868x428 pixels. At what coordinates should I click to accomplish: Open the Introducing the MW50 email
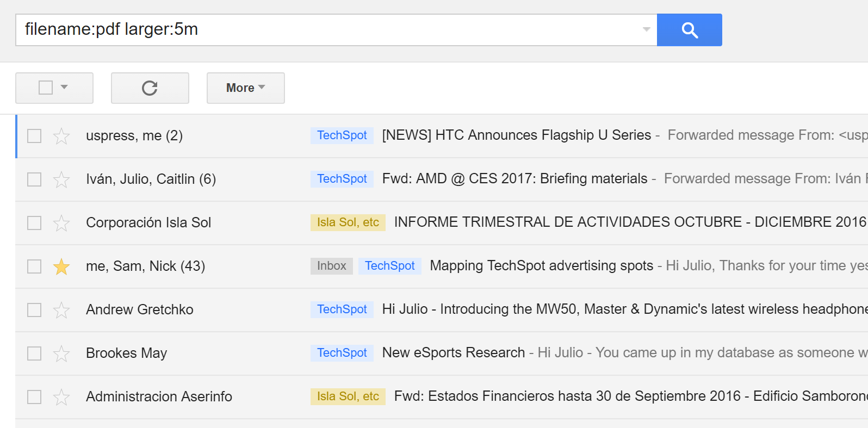click(x=625, y=309)
